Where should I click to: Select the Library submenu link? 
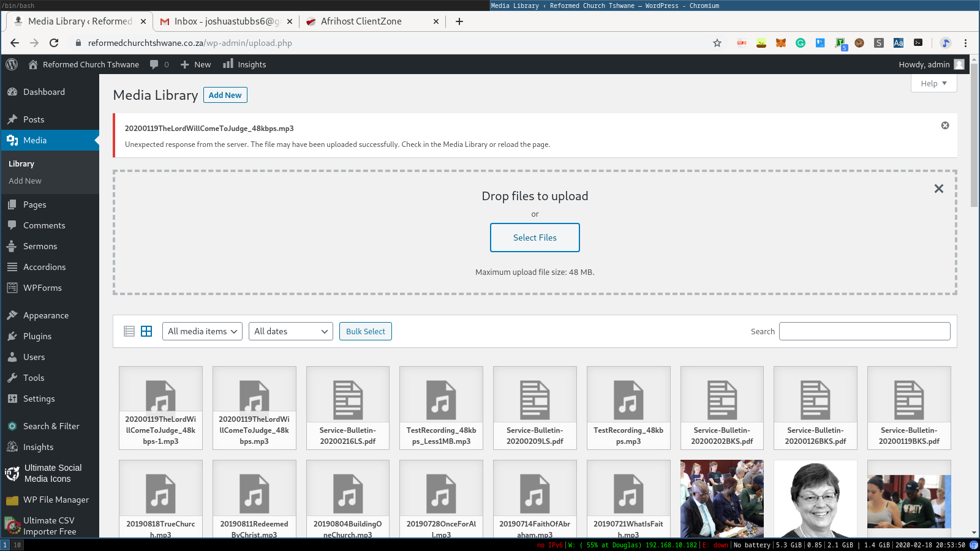21,163
